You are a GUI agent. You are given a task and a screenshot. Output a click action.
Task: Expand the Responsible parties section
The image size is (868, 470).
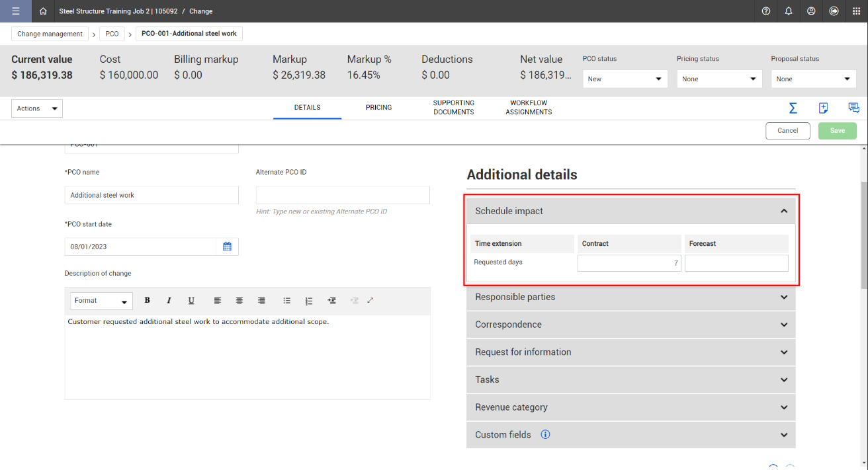tap(630, 297)
